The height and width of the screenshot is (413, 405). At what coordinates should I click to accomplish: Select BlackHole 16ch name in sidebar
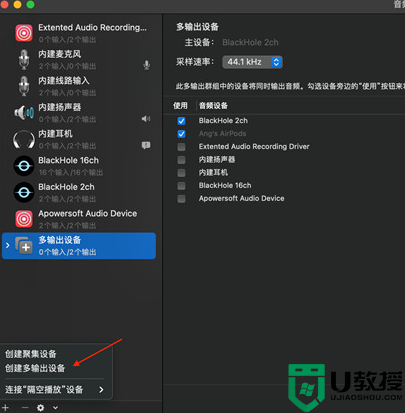pyautogui.click(x=68, y=160)
